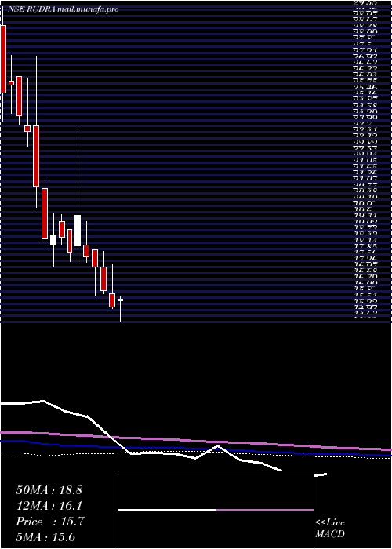The image size is (392, 549).
Task: Click the NSE RUDRA mail.munafa.pro title text
Action: click(x=64, y=9)
